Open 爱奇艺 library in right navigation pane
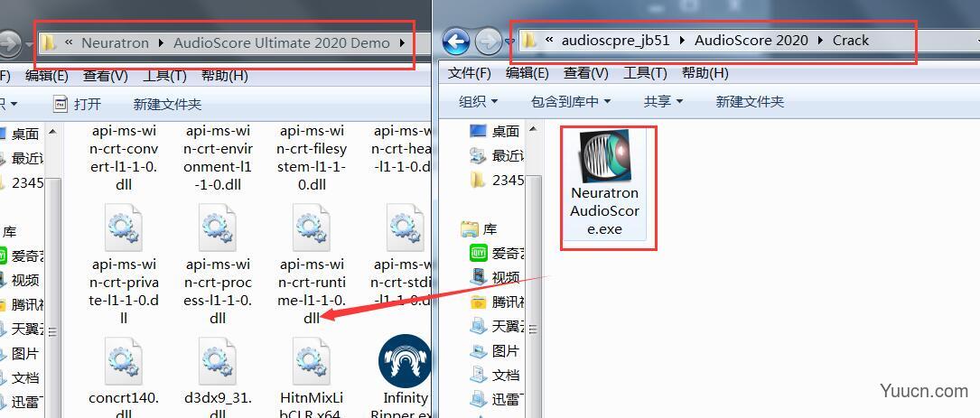This screenshot has width=980, height=418. coord(496,253)
